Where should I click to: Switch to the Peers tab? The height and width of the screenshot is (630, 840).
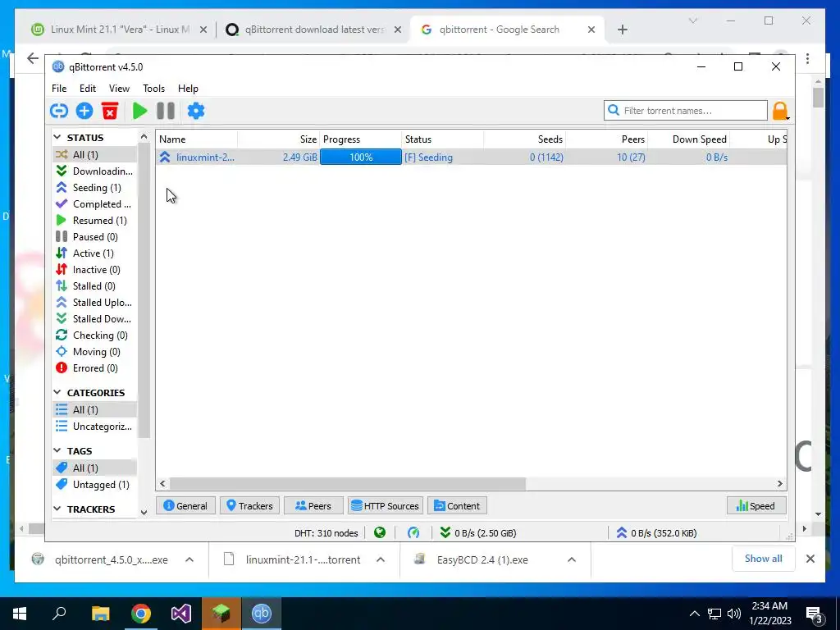[313, 505]
